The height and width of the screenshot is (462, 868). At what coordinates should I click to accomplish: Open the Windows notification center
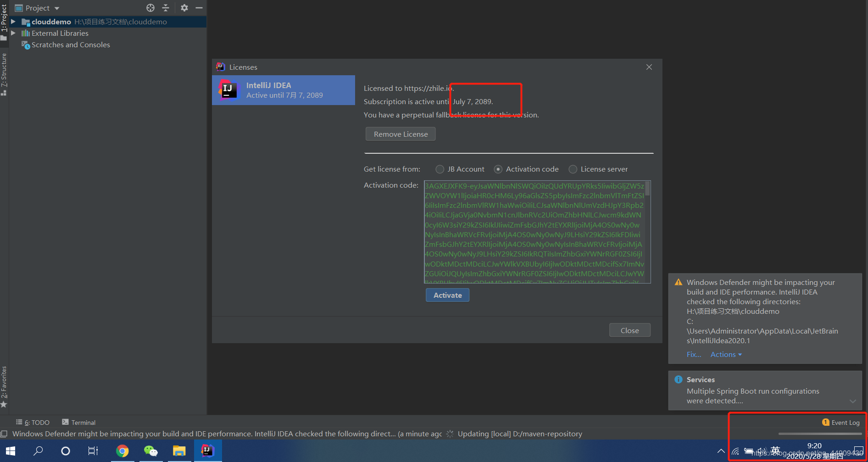[x=858, y=451]
